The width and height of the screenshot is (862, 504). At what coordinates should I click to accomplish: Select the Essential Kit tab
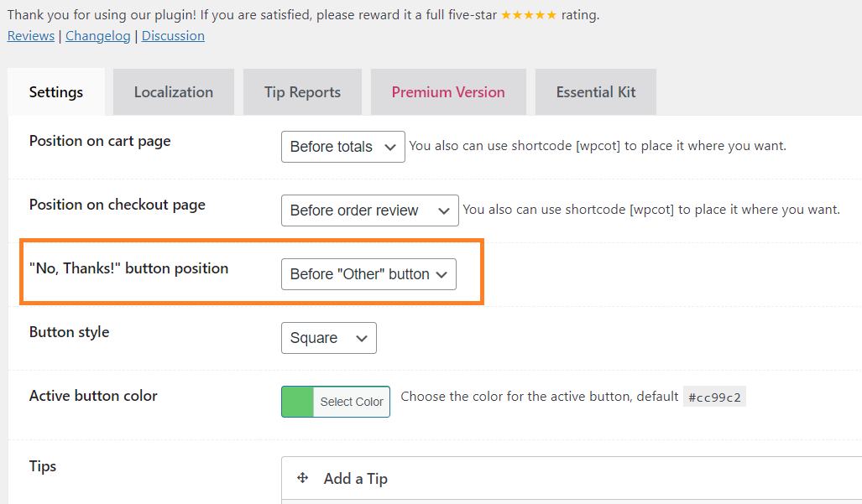(x=596, y=92)
